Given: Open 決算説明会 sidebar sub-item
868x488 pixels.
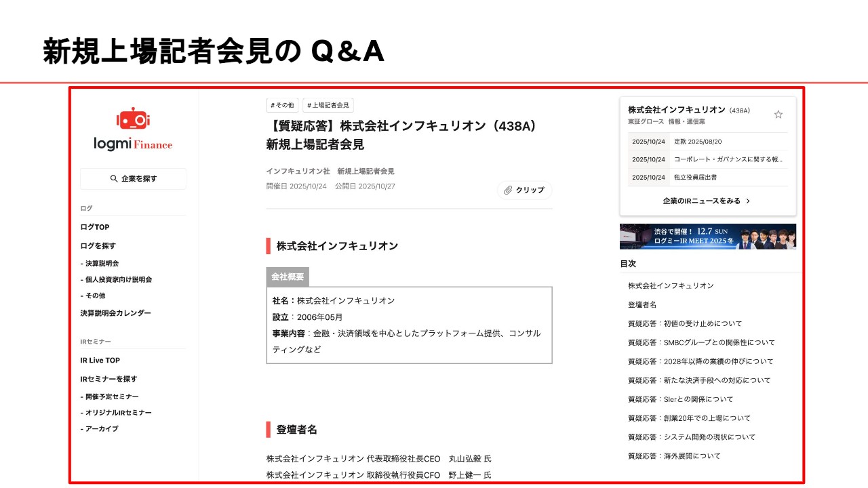Looking at the screenshot, I should [102, 264].
